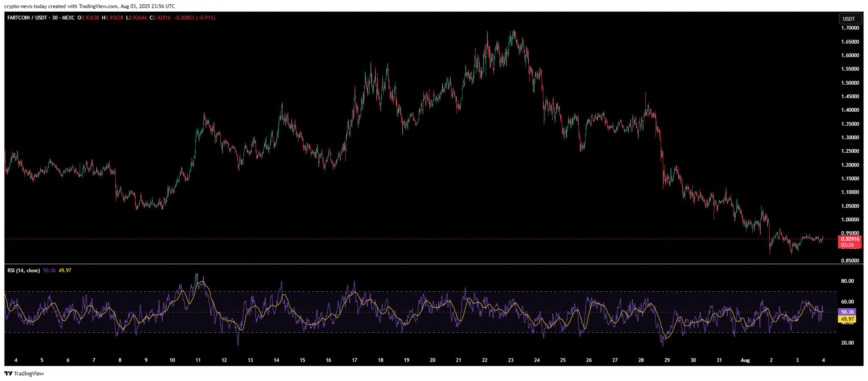Click the TradingView text at bottom left
The height and width of the screenshot is (381, 868).
(x=29, y=373)
